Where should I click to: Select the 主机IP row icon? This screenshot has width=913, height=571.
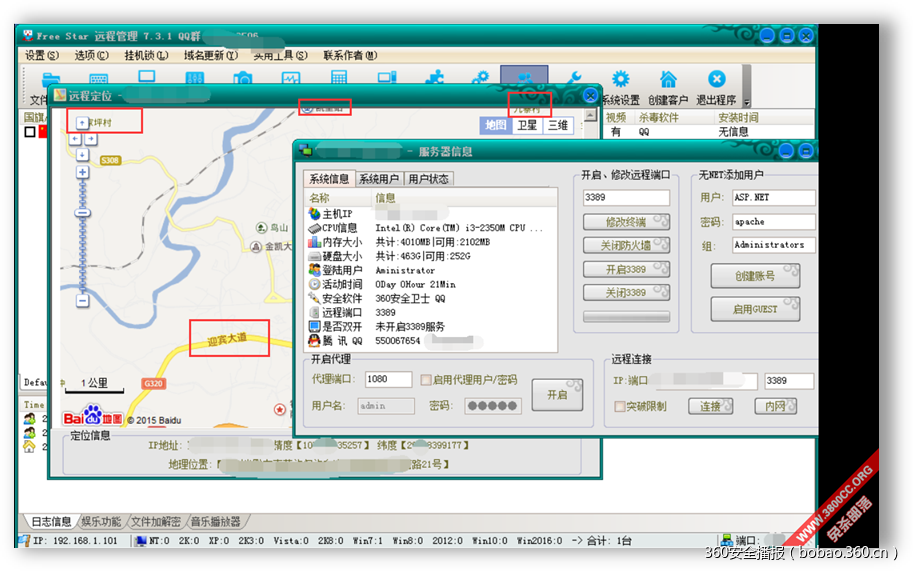314,214
